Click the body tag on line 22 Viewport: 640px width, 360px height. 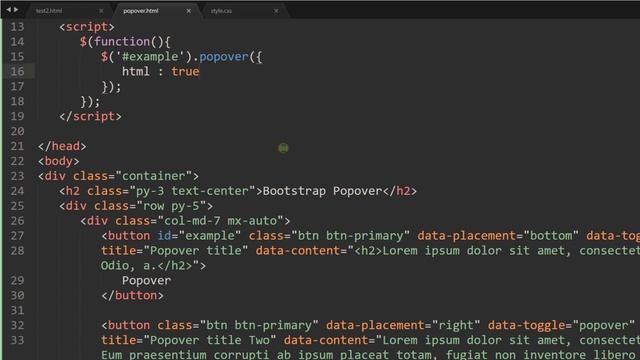click(x=59, y=161)
